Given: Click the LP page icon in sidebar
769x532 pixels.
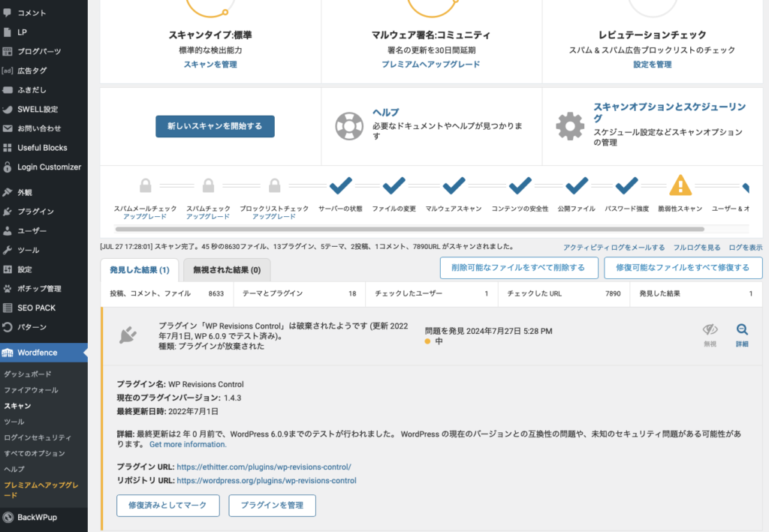Looking at the screenshot, I should point(8,32).
